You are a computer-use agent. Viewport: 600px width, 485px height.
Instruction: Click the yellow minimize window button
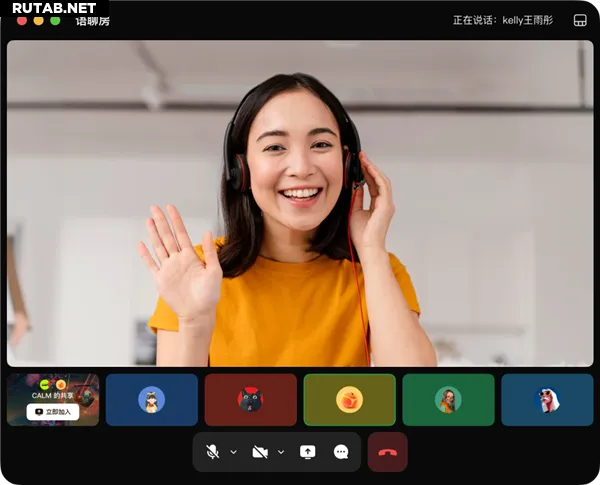(38, 20)
